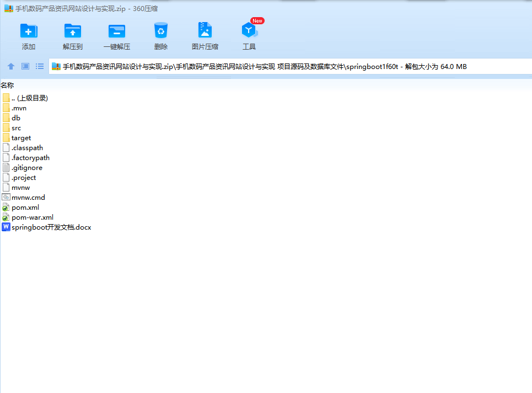Go up one level with arrow icon
This screenshot has width=532, height=393.
tap(11, 66)
